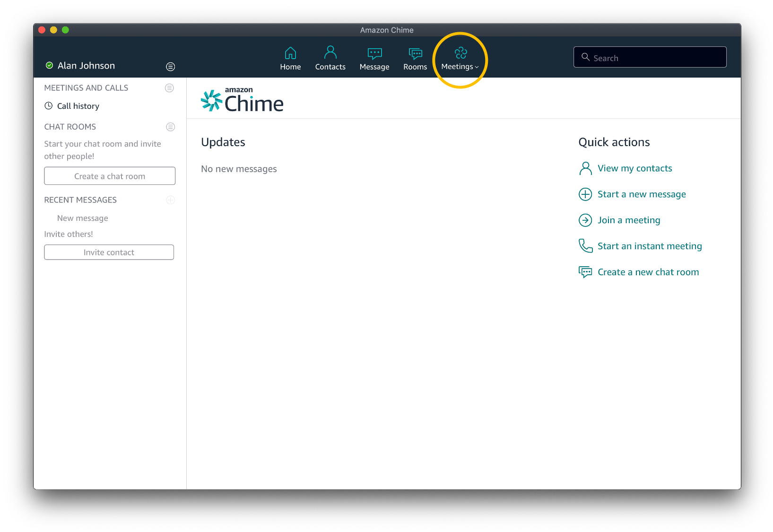Click the View my contacts link

pos(634,168)
